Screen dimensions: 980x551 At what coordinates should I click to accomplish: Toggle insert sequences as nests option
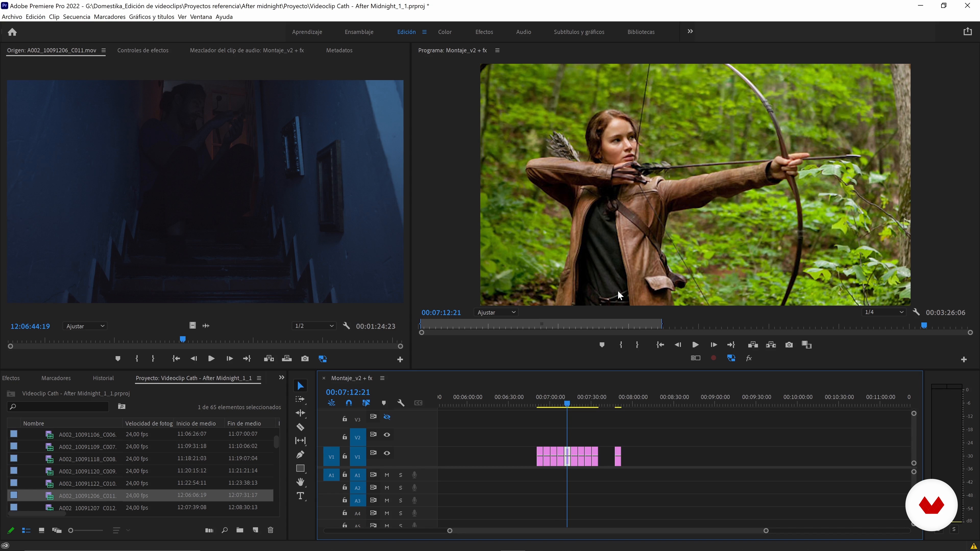click(x=331, y=403)
